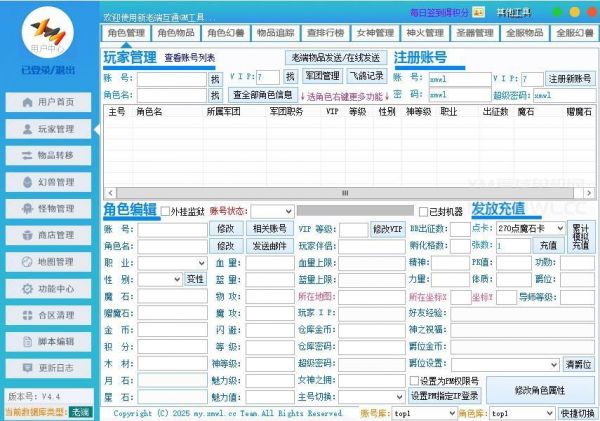600x421 pixels.
Task: Click the 飞鸽记录 button
Action: (x=367, y=76)
